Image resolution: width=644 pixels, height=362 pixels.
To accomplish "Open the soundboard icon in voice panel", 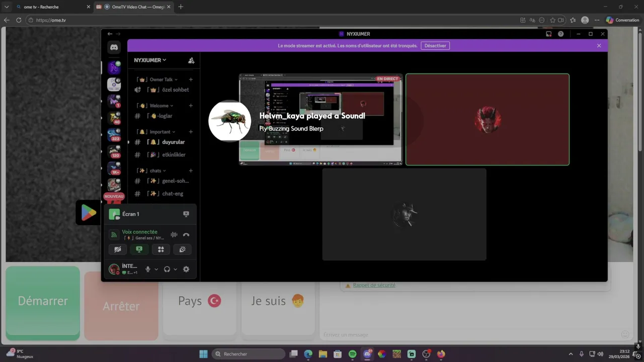I will (x=183, y=249).
